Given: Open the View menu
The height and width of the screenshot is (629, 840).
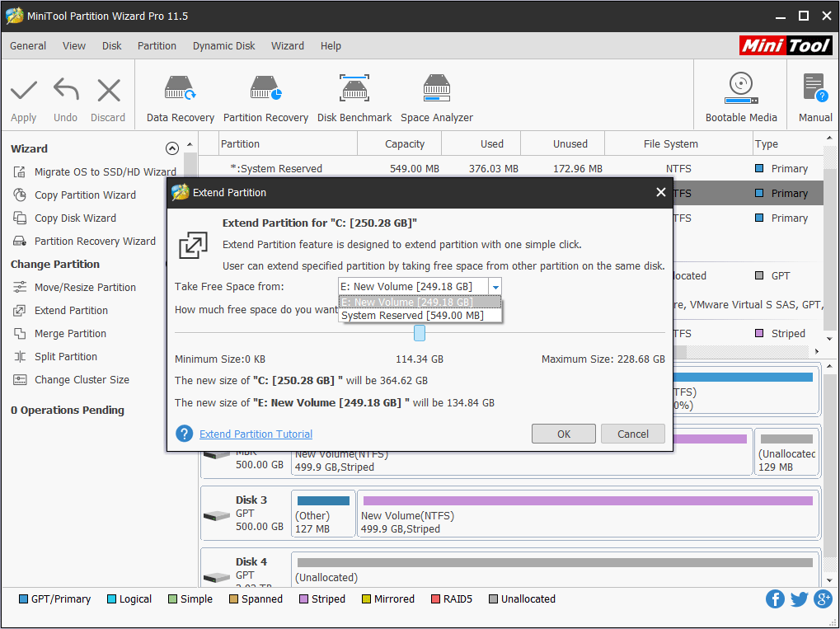Looking at the screenshot, I should (x=74, y=46).
